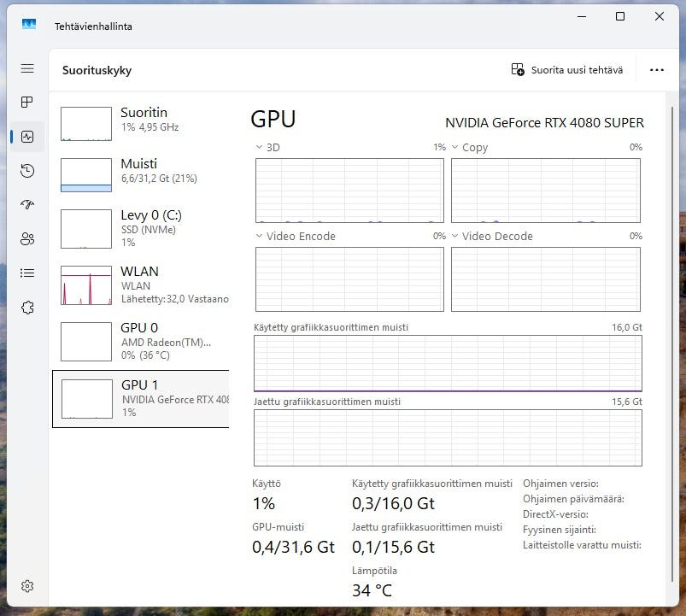Viewport: 686px width, 616px height.
Task: Open the Details page icon
Action: click(x=27, y=273)
